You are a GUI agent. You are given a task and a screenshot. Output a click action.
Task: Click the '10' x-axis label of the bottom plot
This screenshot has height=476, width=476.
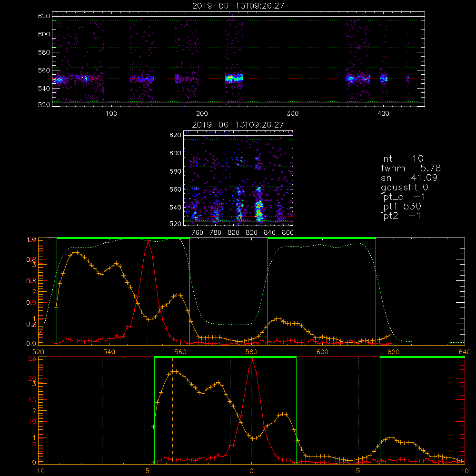(465, 471)
